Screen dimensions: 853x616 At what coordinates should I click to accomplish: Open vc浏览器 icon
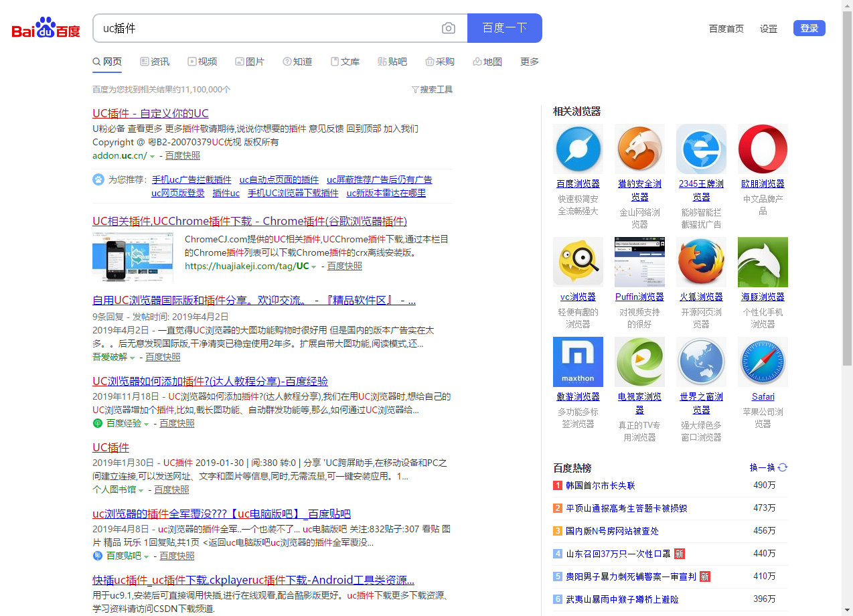click(x=578, y=262)
